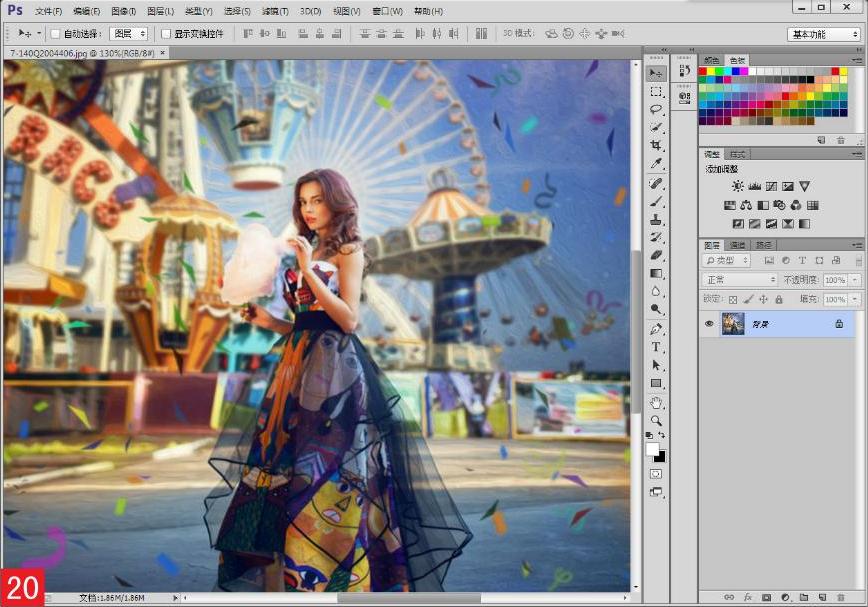Viewport: 868px width, 607px height.
Task: Select the Lasso tool
Action: pos(656,110)
